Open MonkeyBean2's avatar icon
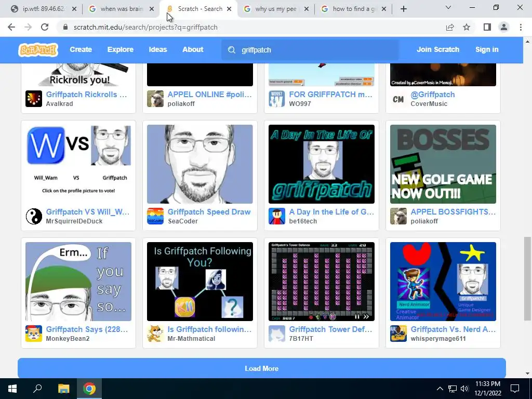 (34, 334)
